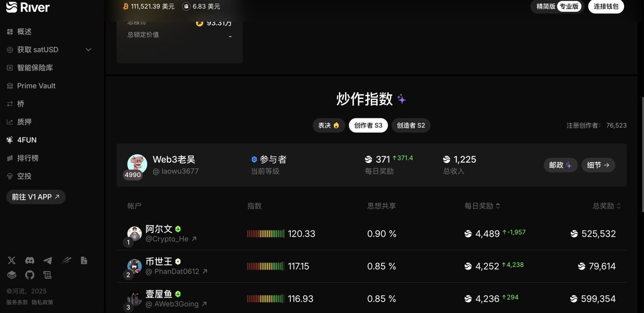
Task: Enable 专业版 professional mode
Action: (569, 8)
